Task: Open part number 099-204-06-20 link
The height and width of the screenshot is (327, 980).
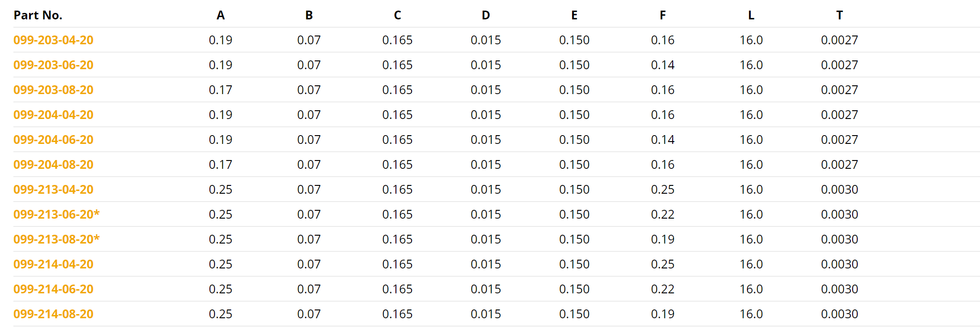Action: [54, 140]
